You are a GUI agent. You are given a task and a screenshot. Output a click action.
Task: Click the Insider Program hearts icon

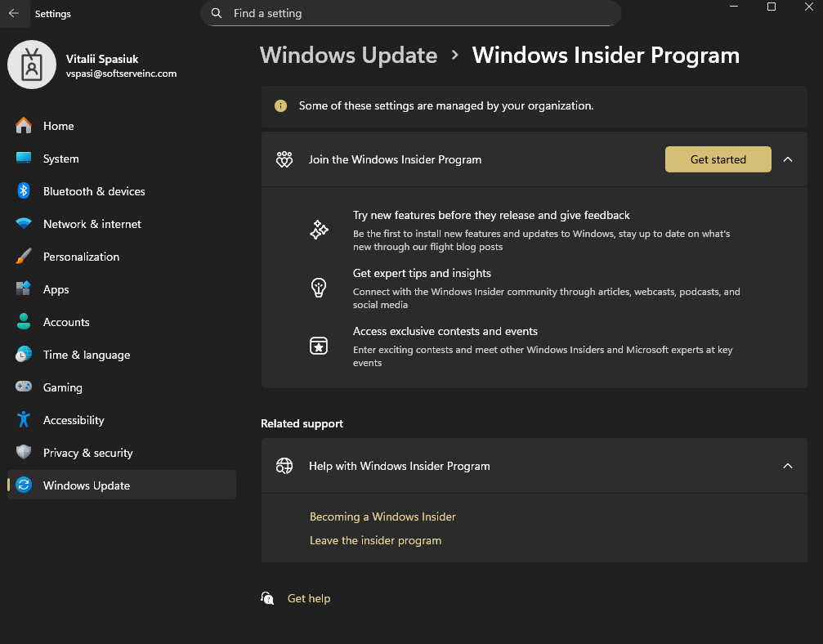tap(284, 159)
